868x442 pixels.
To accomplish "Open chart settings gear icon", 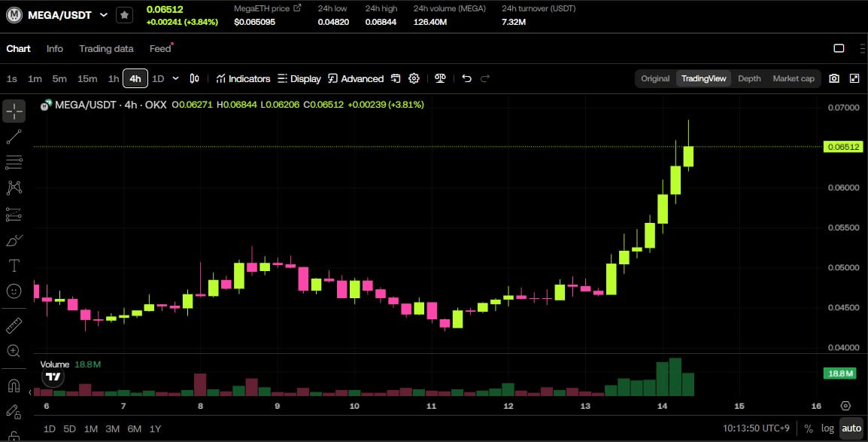I will pyautogui.click(x=414, y=78).
